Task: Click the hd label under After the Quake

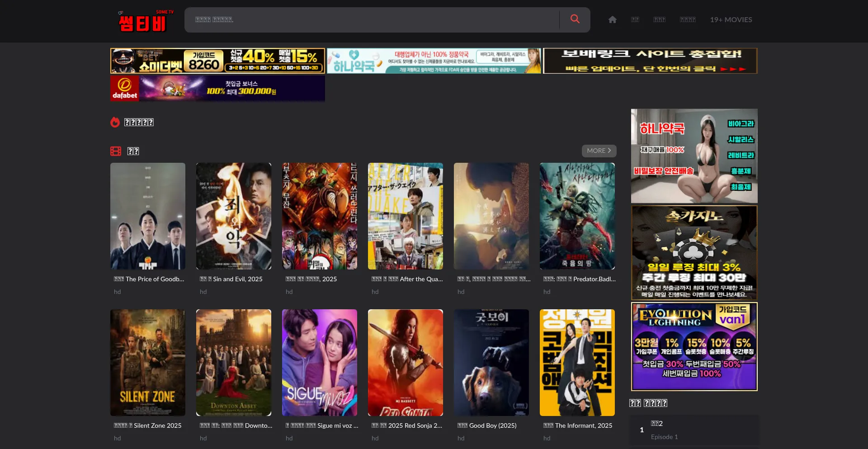Action: (375, 292)
